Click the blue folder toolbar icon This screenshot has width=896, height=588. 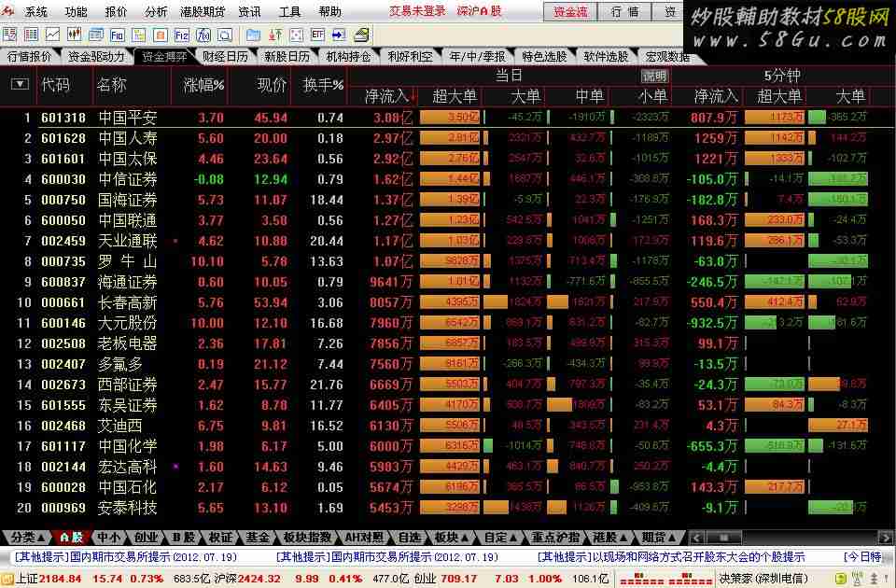(253, 35)
